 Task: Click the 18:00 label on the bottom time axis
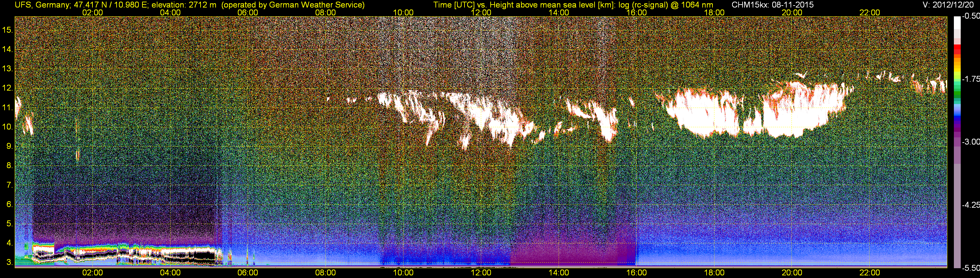[x=714, y=273]
